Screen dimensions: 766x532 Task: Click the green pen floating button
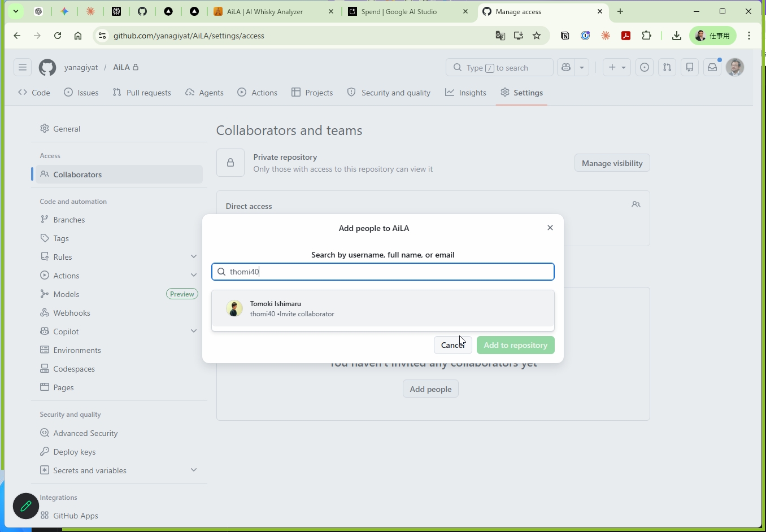[x=26, y=506]
